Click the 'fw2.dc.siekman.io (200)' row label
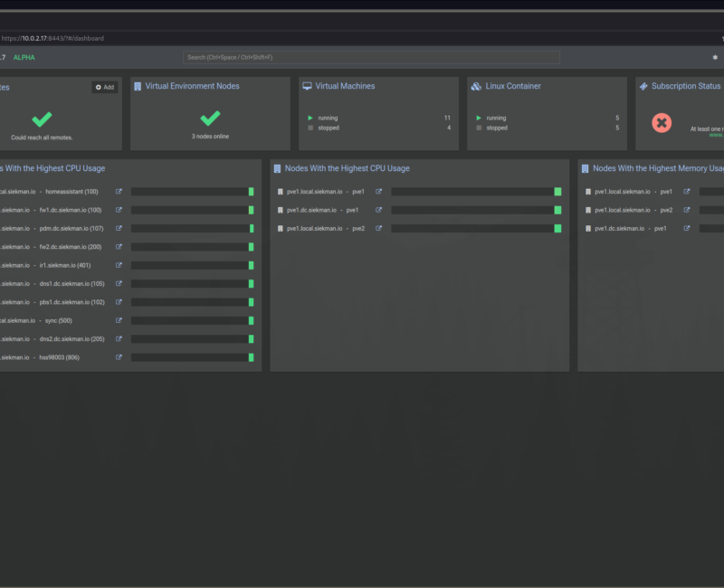 coord(71,247)
